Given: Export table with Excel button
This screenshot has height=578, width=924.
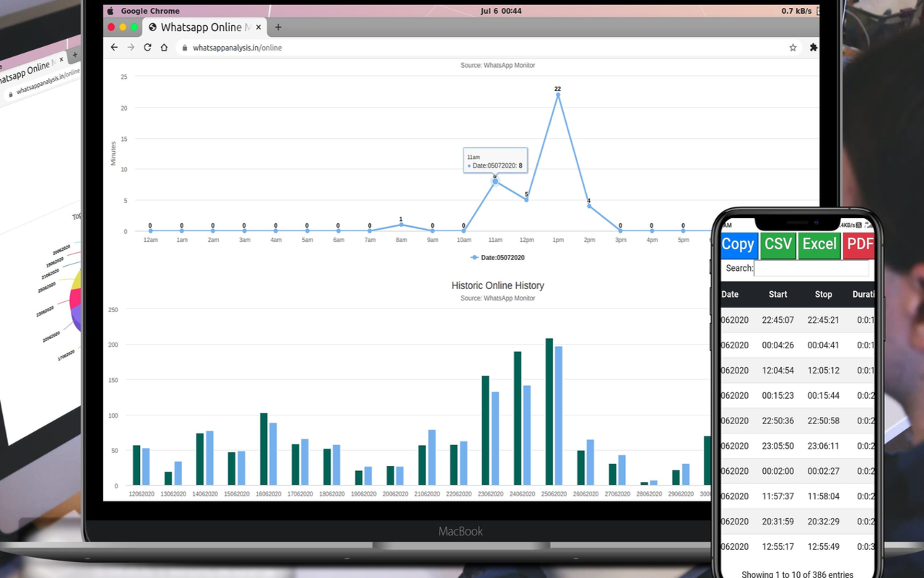Looking at the screenshot, I should click(x=819, y=244).
